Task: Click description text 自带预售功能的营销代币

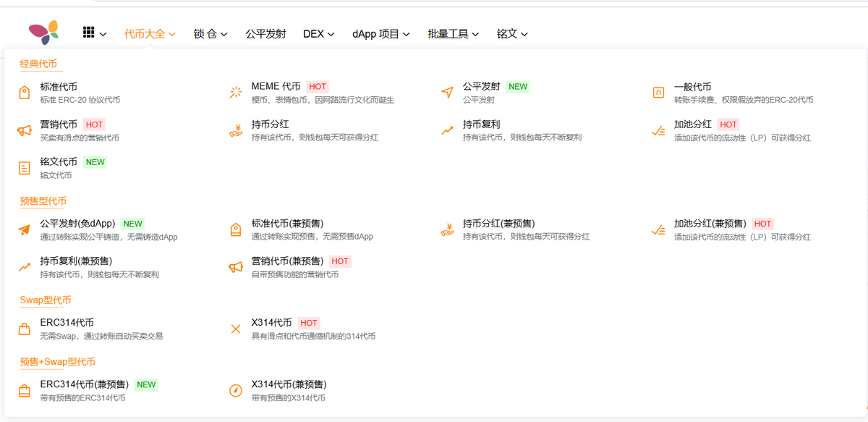Action: point(294,274)
